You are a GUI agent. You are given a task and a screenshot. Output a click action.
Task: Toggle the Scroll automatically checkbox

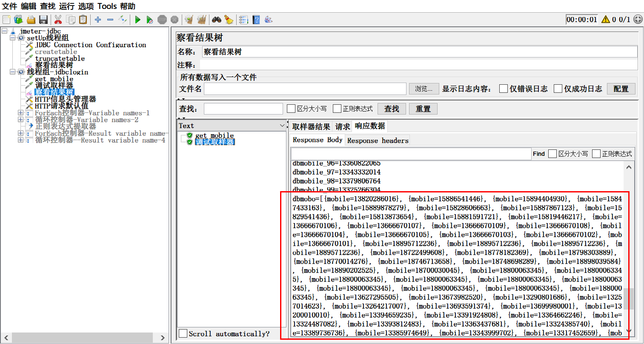point(183,333)
